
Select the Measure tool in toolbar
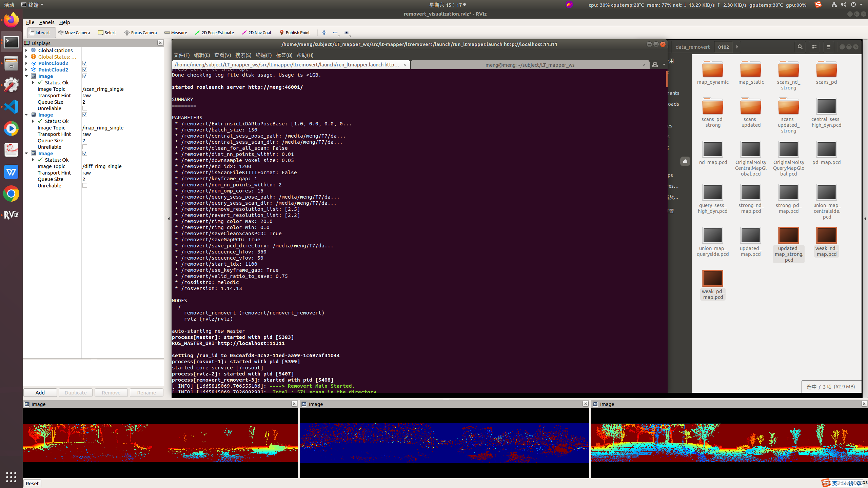(x=176, y=33)
